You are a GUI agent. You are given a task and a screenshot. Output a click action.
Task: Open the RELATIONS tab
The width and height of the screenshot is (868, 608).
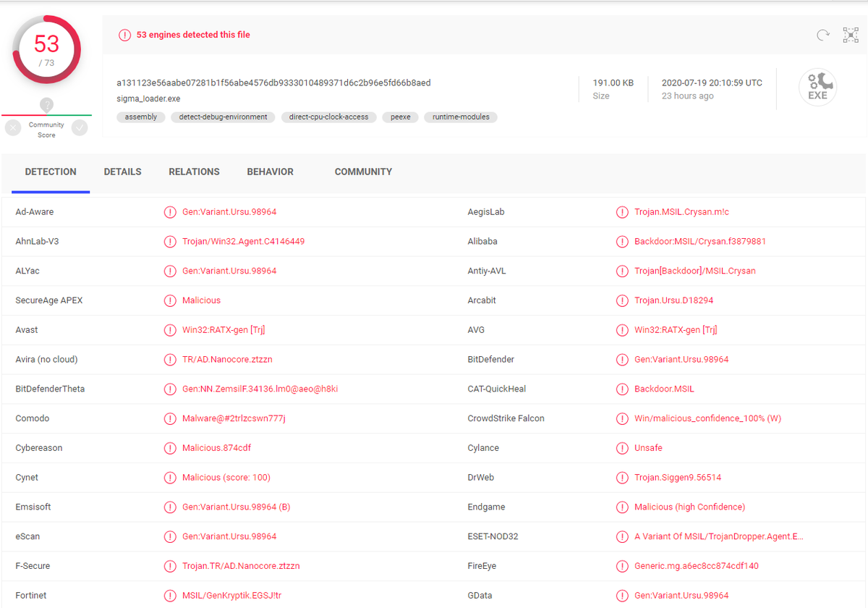pos(195,172)
